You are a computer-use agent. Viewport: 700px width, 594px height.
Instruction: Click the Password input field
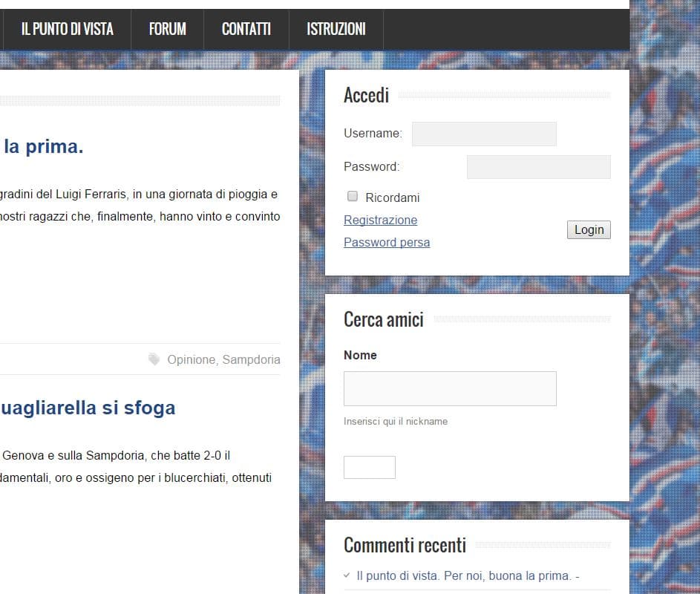click(538, 167)
